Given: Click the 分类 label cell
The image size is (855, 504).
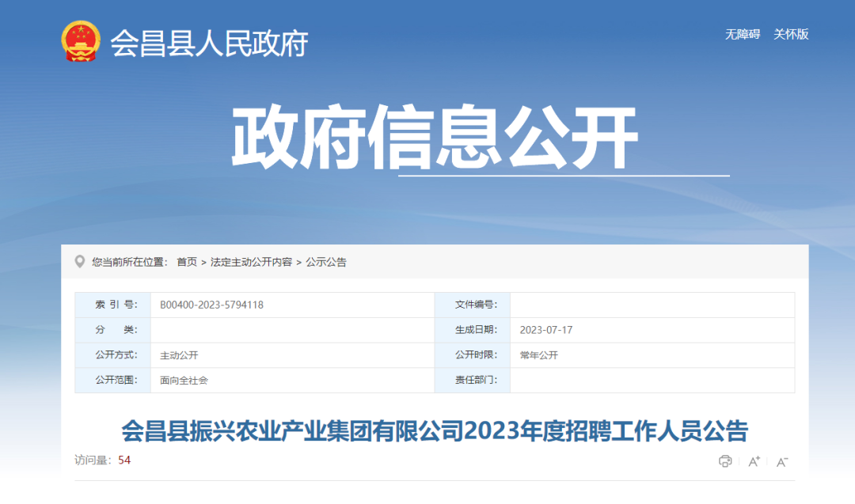Looking at the screenshot, I should pyautogui.click(x=113, y=330).
